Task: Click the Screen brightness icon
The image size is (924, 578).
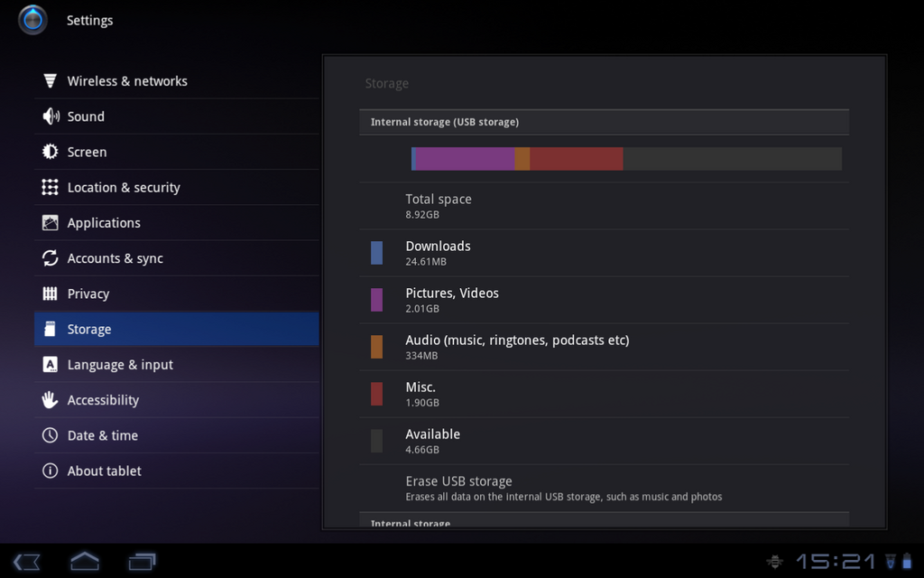Action: (51, 152)
